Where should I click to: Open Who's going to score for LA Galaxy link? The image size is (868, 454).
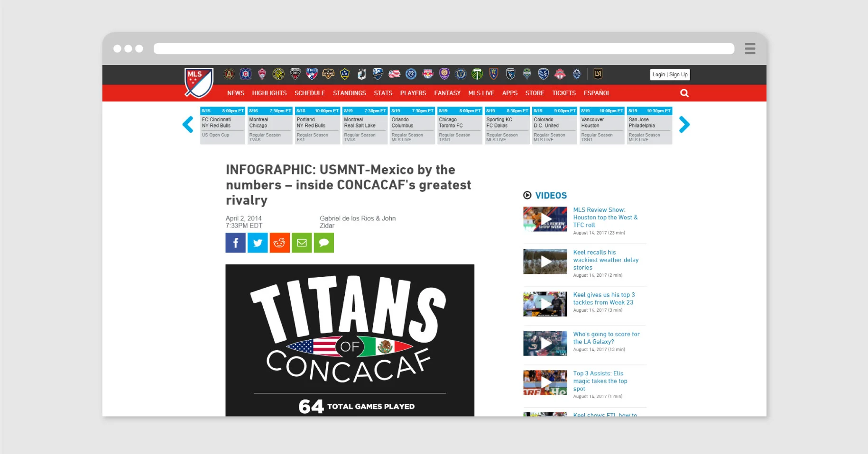606,338
